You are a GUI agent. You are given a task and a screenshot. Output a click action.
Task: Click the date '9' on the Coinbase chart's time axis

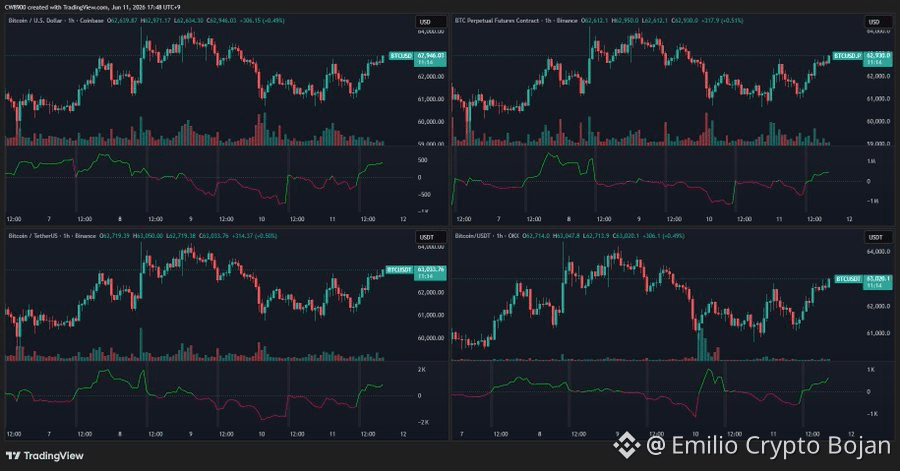(x=191, y=219)
